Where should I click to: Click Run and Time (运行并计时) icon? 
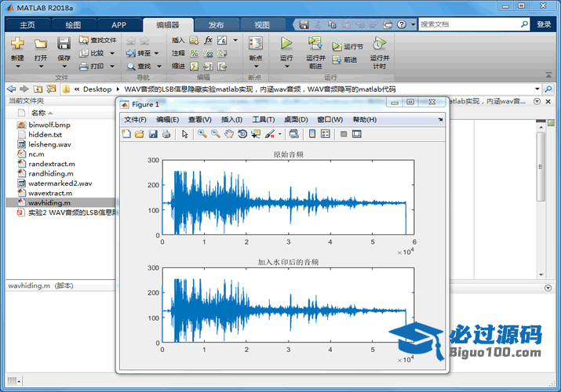point(379,43)
